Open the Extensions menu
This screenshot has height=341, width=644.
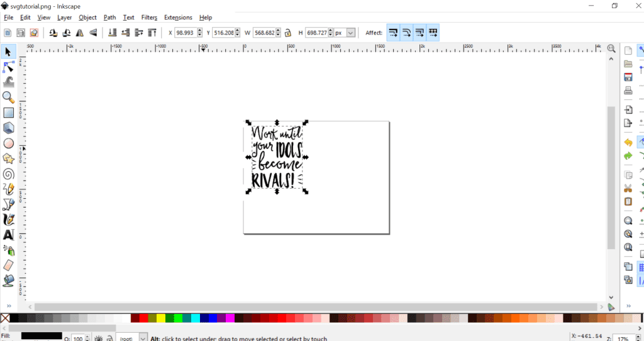pos(178,17)
